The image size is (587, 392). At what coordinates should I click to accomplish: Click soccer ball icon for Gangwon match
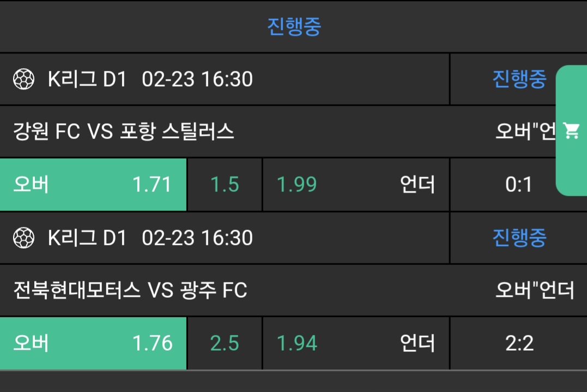click(x=23, y=80)
